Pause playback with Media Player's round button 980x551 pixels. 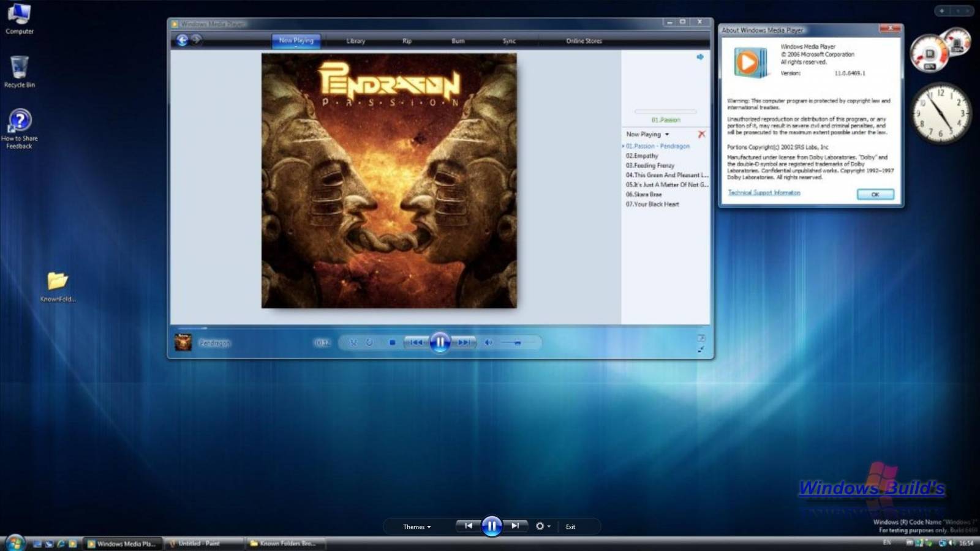[440, 342]
